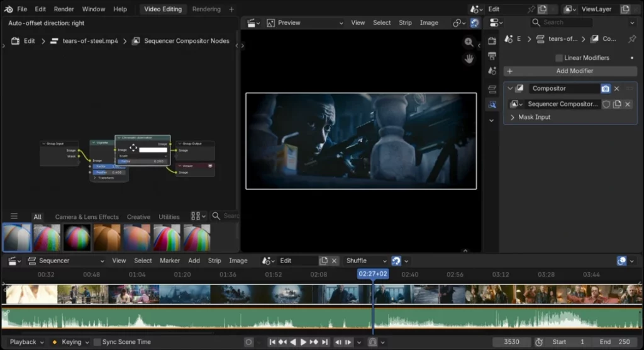Open the asset shelf hamburger menu icon
This screenshot has height=350, width=644.
pos(14,217)
